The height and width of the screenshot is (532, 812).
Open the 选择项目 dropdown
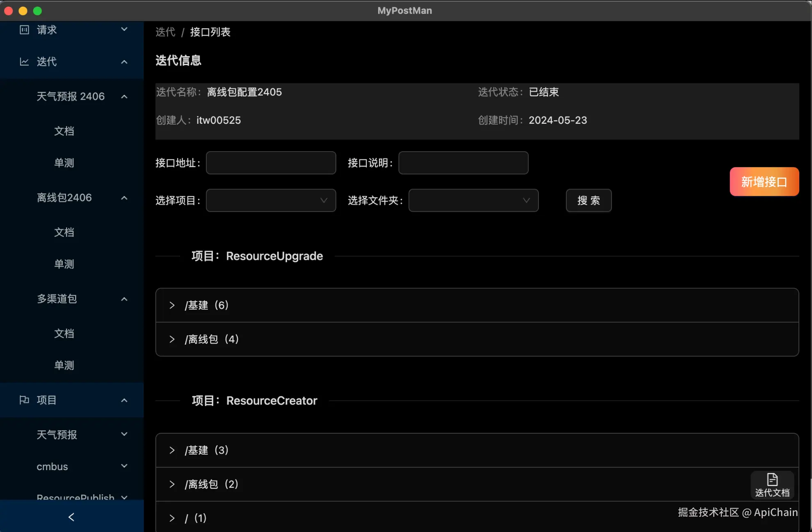271,200
